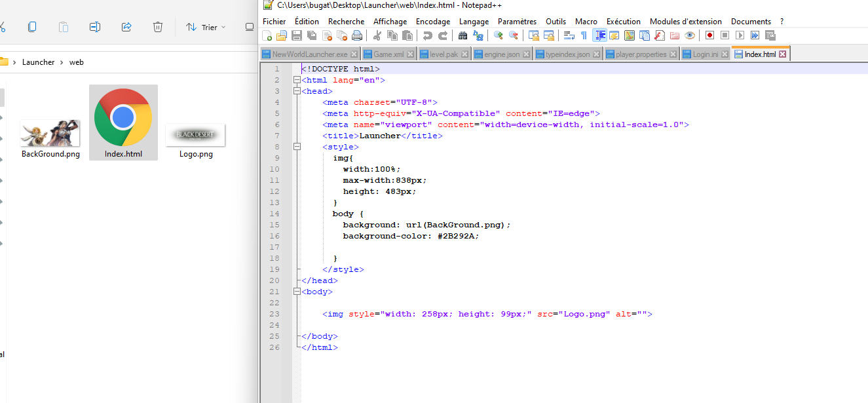
Task: Click the background-color: #2B292A; line
Action: point(411,236)
